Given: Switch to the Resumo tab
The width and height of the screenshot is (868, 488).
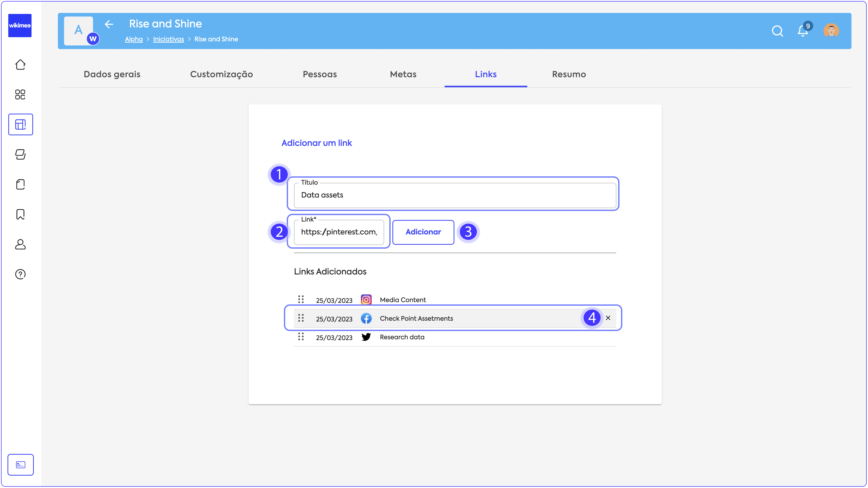Looking at the screenshot, I should (x=569, y=74).
